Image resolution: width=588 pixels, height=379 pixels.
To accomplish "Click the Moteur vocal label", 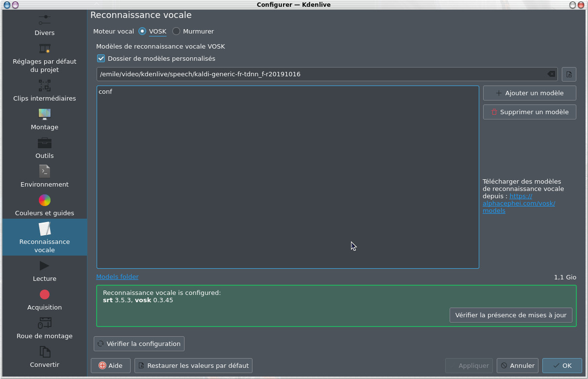I will click(114, 31).
